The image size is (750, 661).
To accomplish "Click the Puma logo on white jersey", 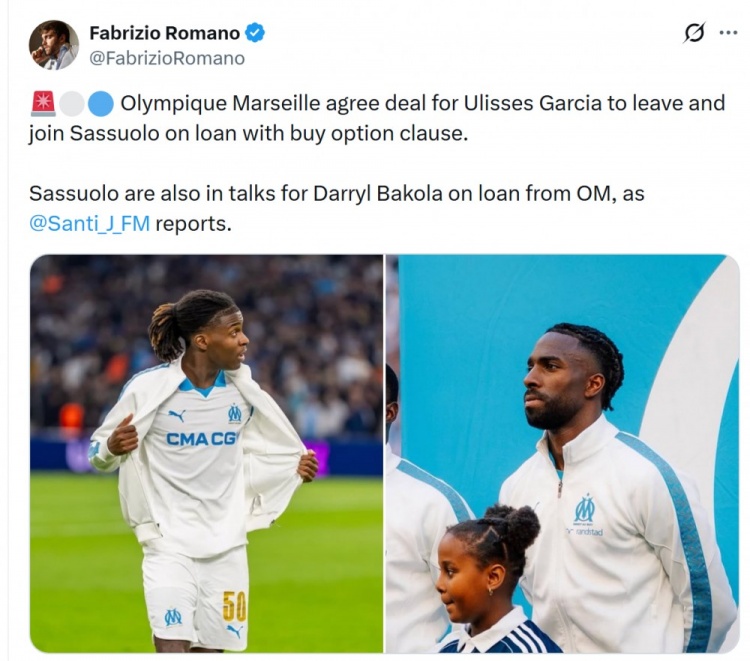I will [176, 415].
